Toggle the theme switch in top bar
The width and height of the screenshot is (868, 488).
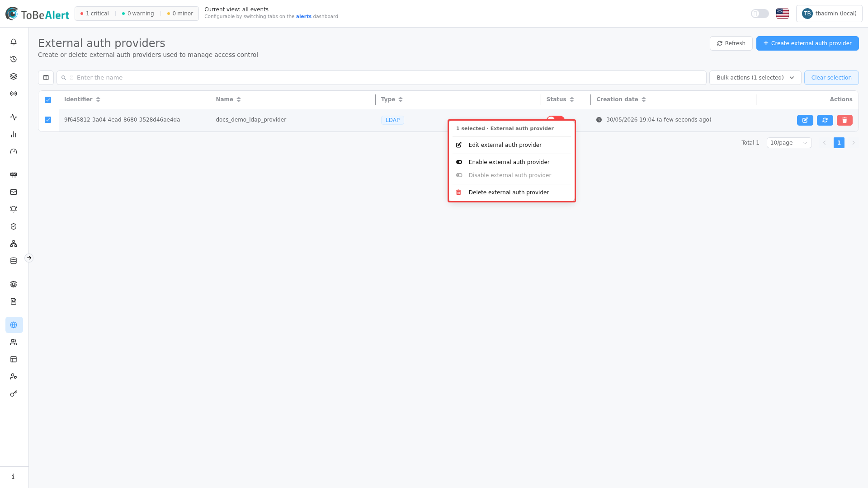pos(759,14)
